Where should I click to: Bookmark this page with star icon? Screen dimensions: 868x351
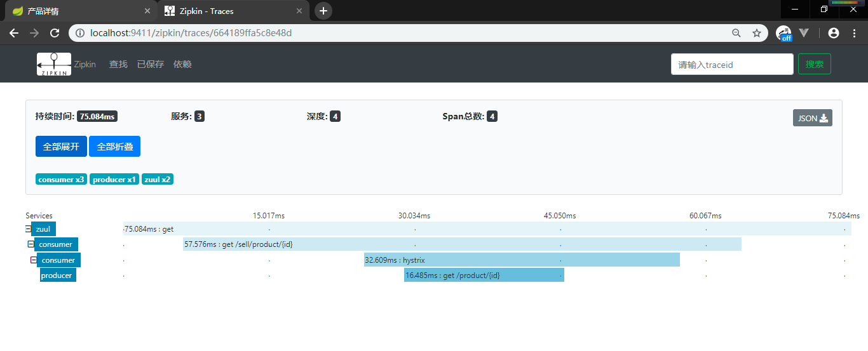[756, 33]
